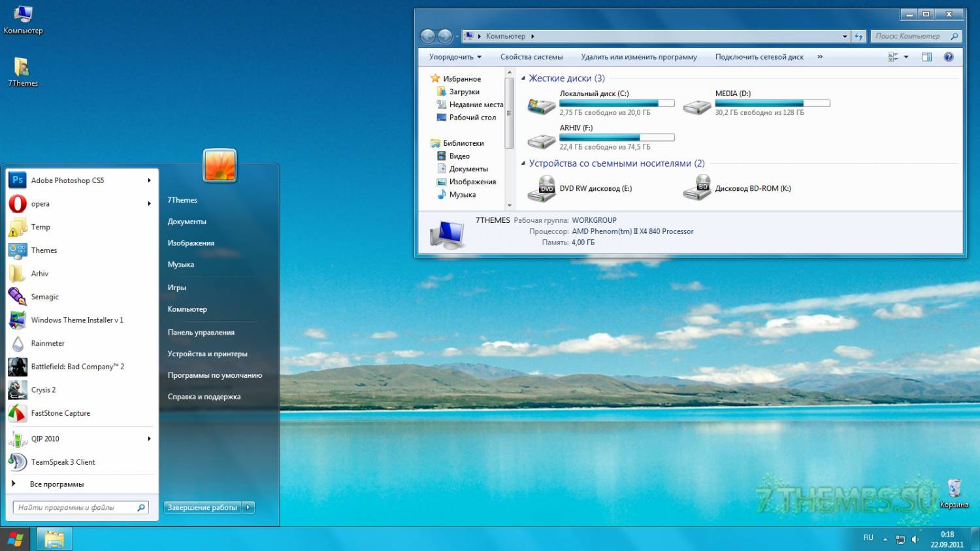Click the user account flower picture

click(x=220, y=165)
